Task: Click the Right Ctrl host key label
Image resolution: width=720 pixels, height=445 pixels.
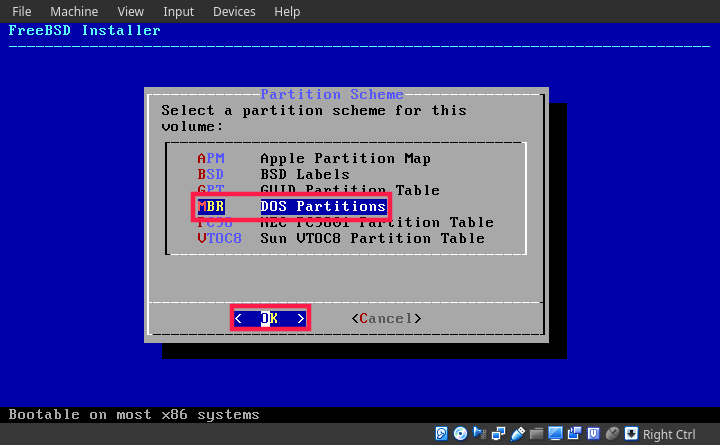Action: (x=669, y=434)
